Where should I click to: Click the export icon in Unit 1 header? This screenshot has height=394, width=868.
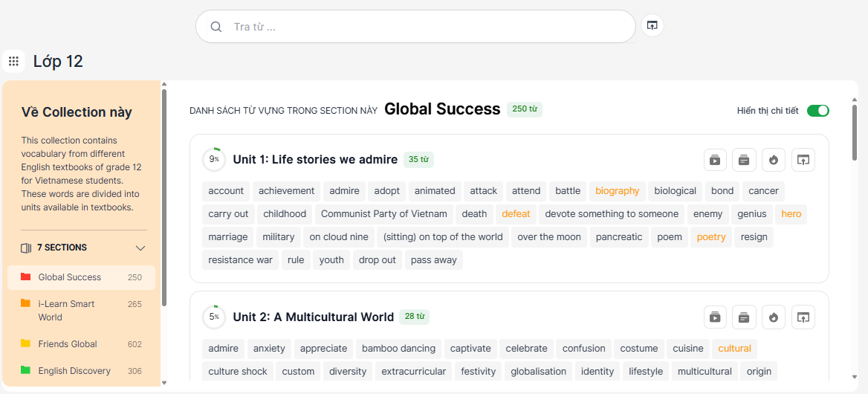click(803, 160)
